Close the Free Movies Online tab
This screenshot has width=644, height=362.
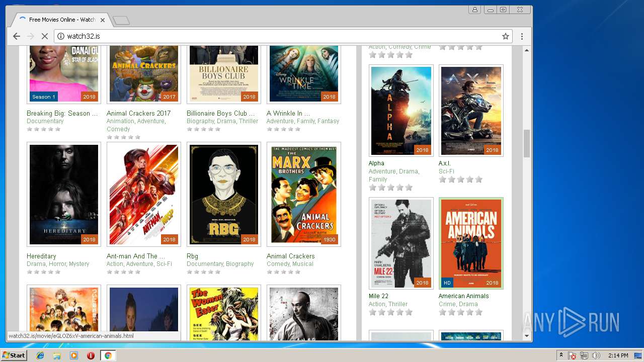coord(103,20)
